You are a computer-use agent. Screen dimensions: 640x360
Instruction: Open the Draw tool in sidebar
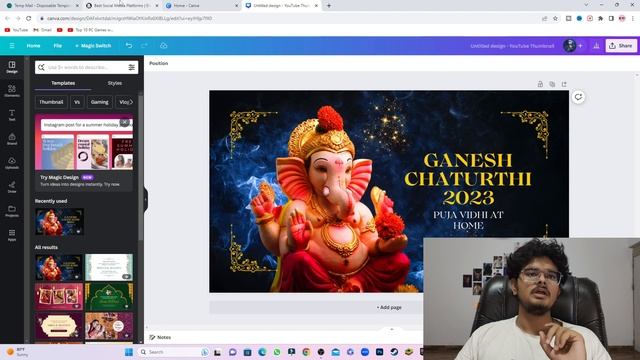[12, 187]
